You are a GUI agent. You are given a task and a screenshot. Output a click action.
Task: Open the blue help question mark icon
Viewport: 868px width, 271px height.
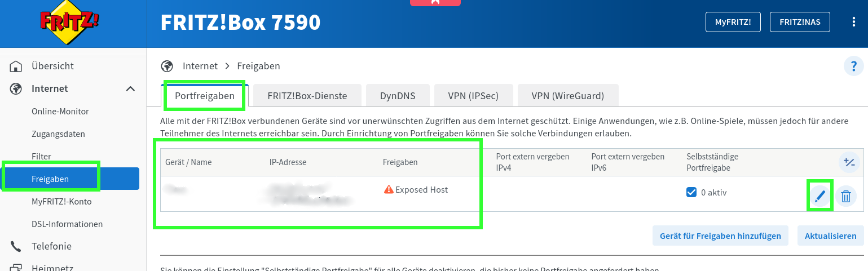click(x=853, y=66)
